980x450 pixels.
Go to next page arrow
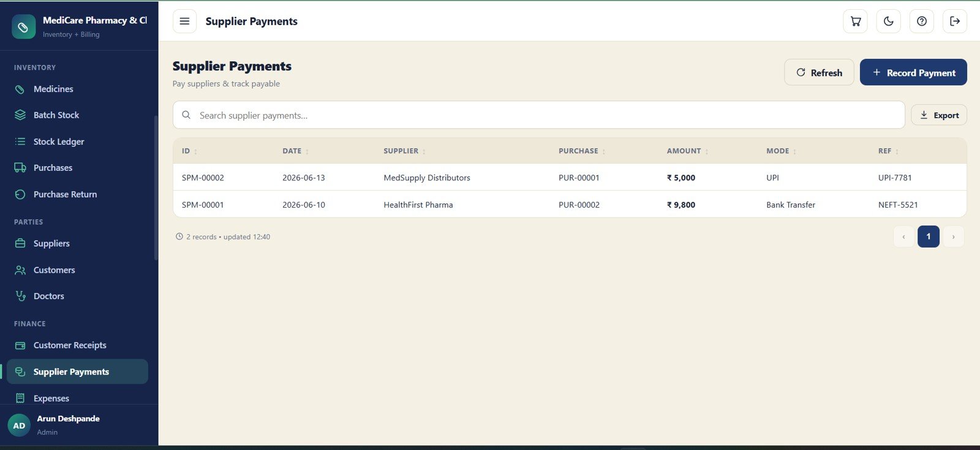(953, 237)
